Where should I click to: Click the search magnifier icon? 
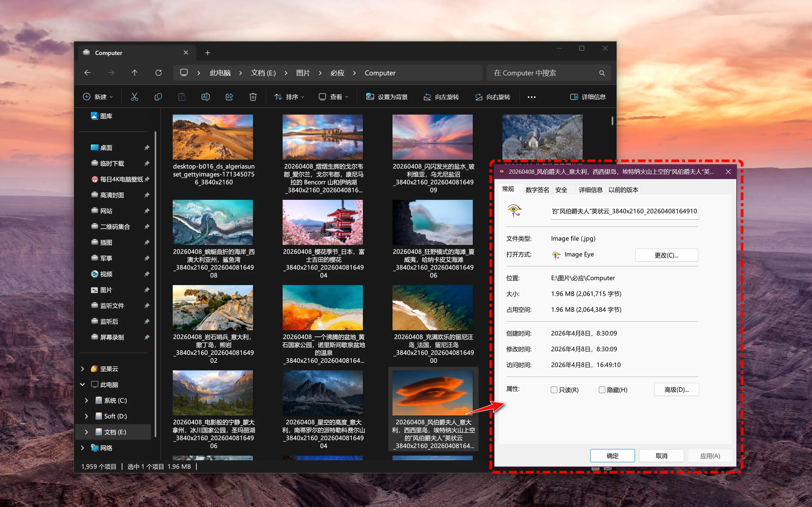[602, 73]
